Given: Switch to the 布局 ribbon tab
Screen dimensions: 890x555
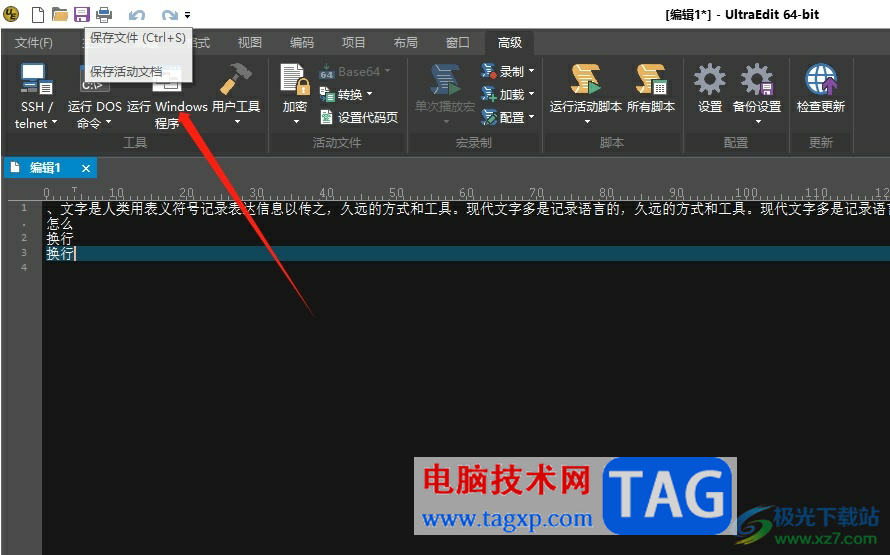Looking at the screenshot, I should pos(405,43).
